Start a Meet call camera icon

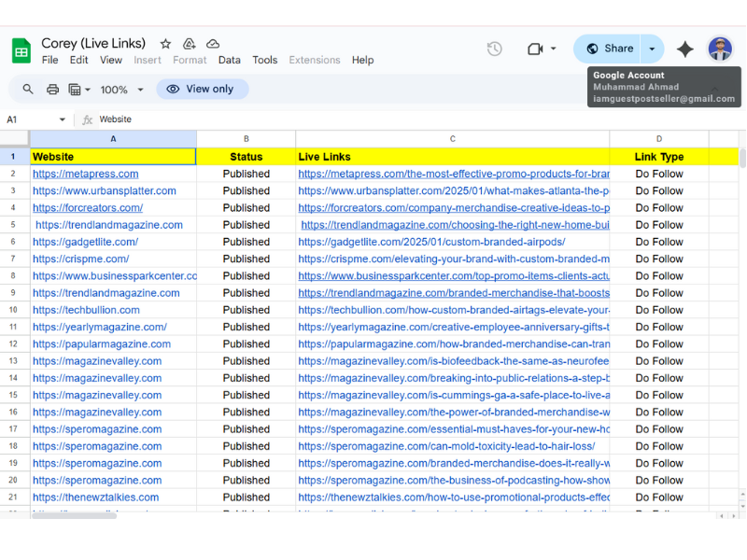(x=535, y=49)
